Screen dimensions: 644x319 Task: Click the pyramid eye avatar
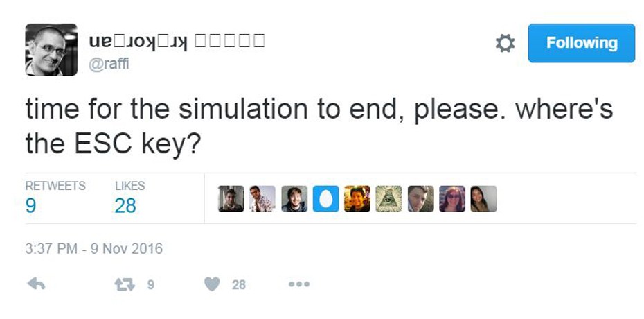[x=388, y=198]
